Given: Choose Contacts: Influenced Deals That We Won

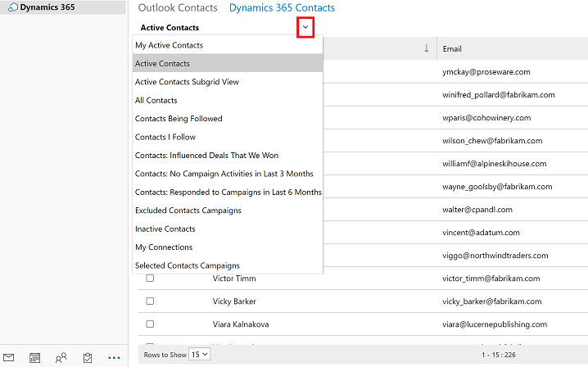Looking at the screenshot, I should (228, 156).
